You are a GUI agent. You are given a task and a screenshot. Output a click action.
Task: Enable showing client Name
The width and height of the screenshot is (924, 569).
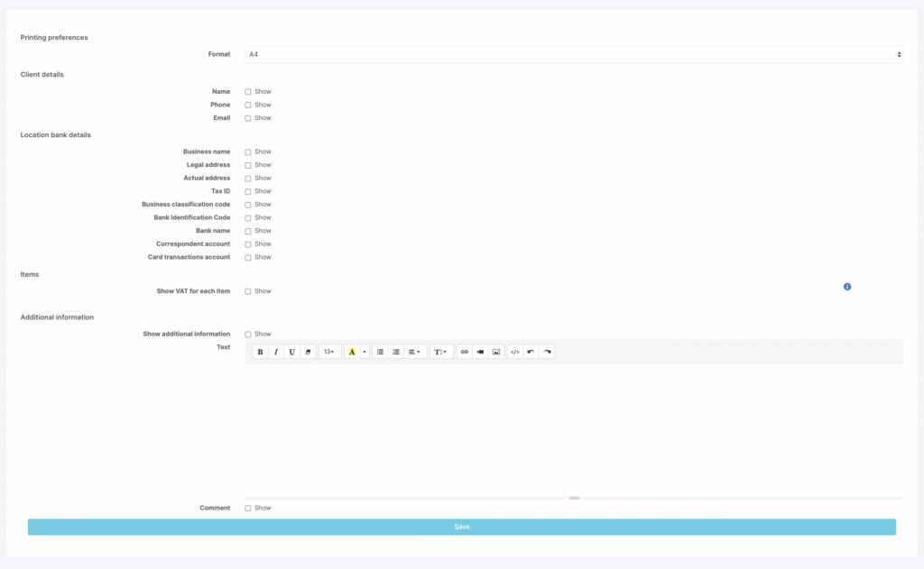coord(248,92)
